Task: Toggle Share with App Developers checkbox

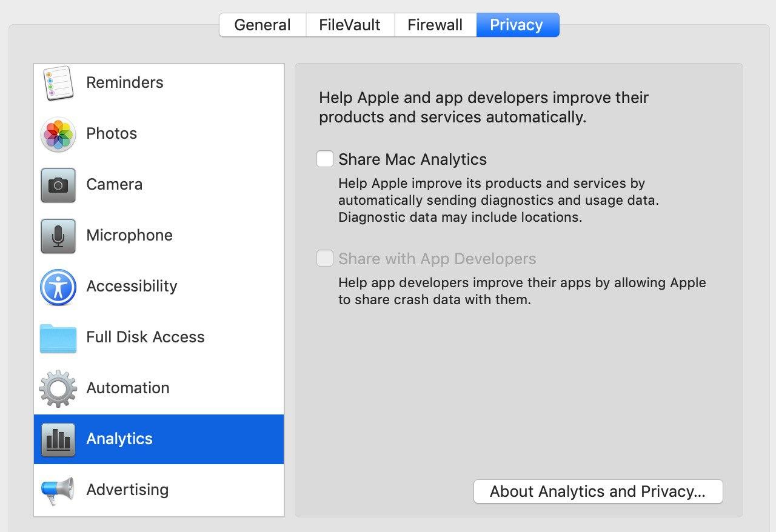Action: point(325,259)
